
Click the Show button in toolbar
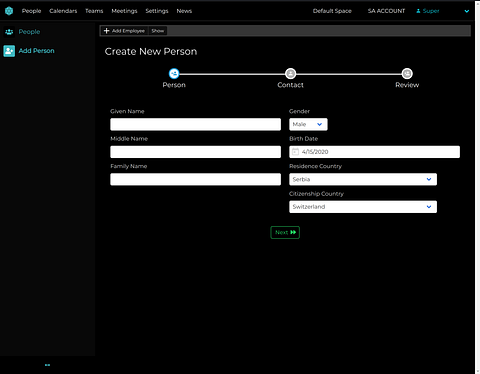[x=158, y=31]
